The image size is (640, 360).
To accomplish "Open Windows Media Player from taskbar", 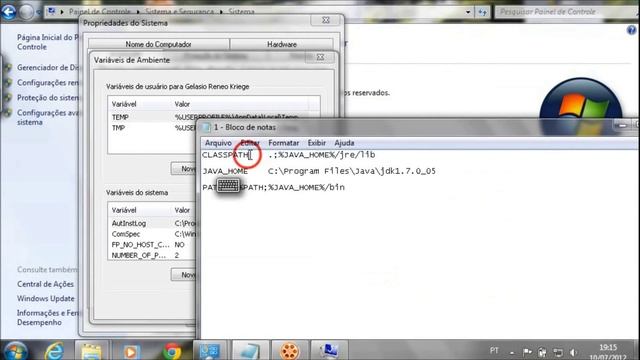I will pyautogui.click(x=130, y=351).
